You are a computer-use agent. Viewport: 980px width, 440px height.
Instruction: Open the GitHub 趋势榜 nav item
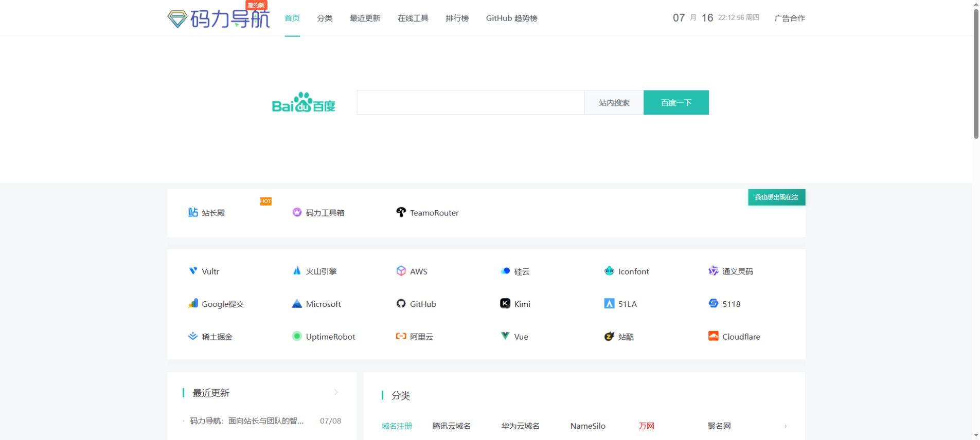[512, 18]
